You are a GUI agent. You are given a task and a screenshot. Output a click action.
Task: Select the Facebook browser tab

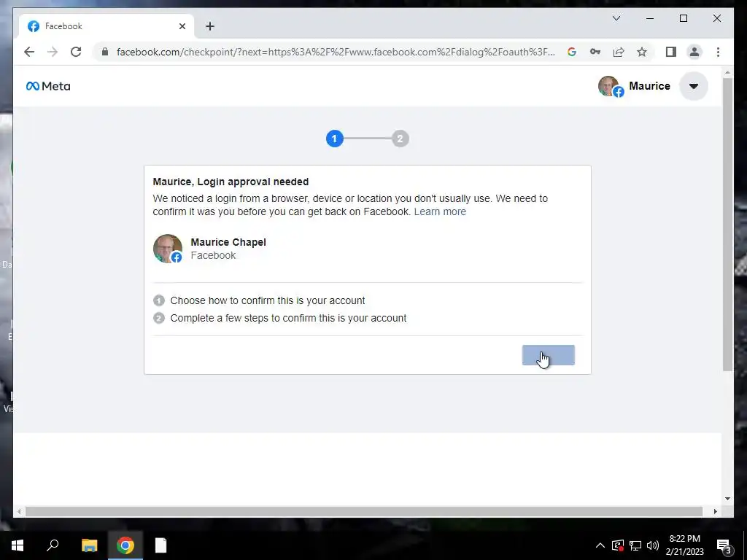pos(107,26)
